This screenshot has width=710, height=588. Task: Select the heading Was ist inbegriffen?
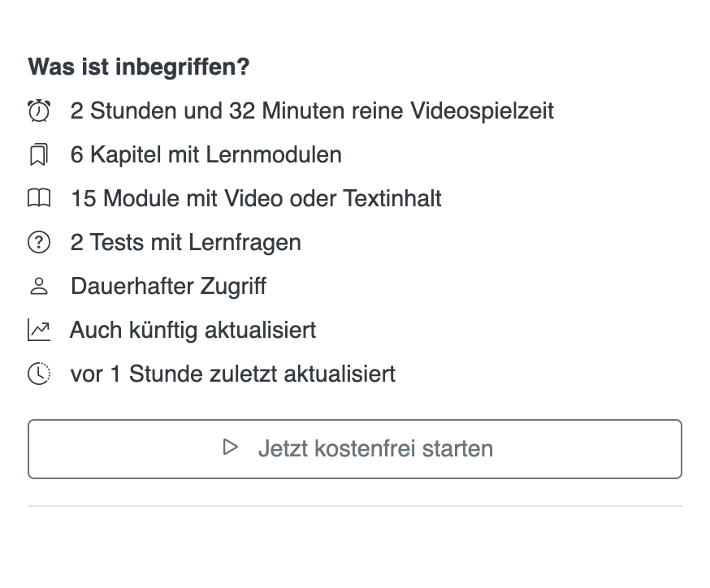click(x=139, y=67)
